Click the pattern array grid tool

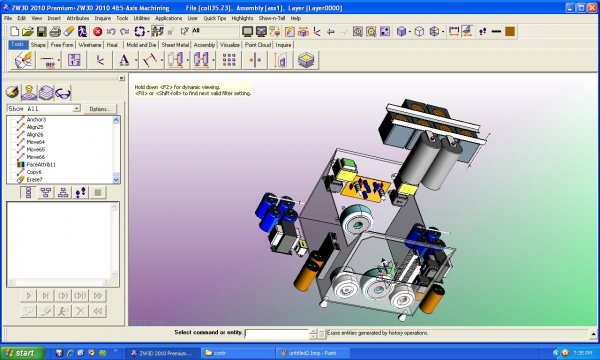pyautogui.click(x=229, y=60)
